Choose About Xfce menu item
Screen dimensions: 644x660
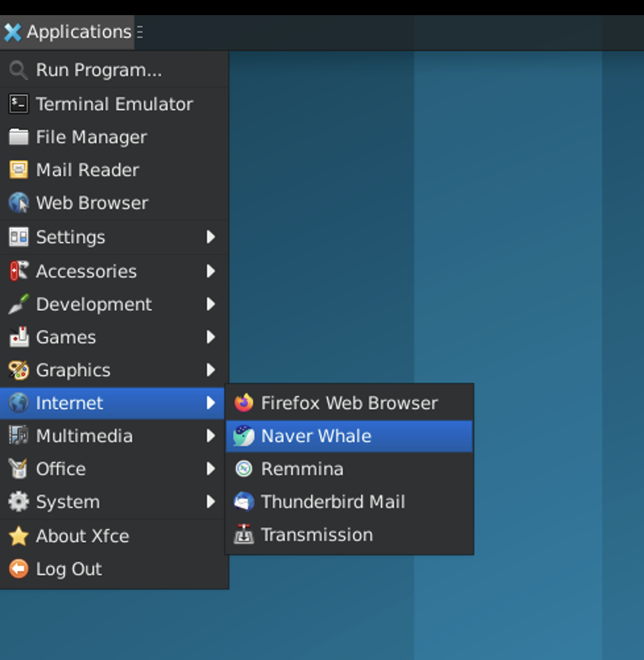click(114, 536)
